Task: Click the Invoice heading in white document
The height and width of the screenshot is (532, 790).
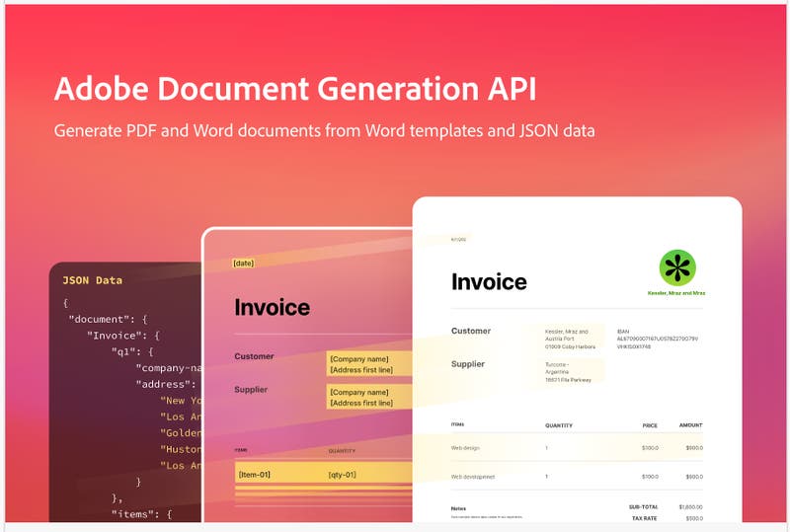Action: click(x=489, y=281)
